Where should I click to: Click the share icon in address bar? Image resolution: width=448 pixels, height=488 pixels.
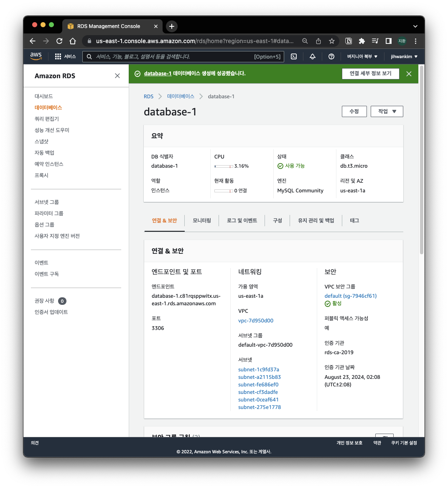pos(318,41)
